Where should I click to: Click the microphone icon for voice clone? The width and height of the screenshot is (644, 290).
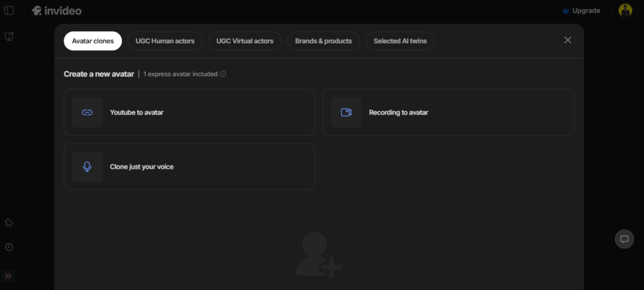(x=87, y=167)
